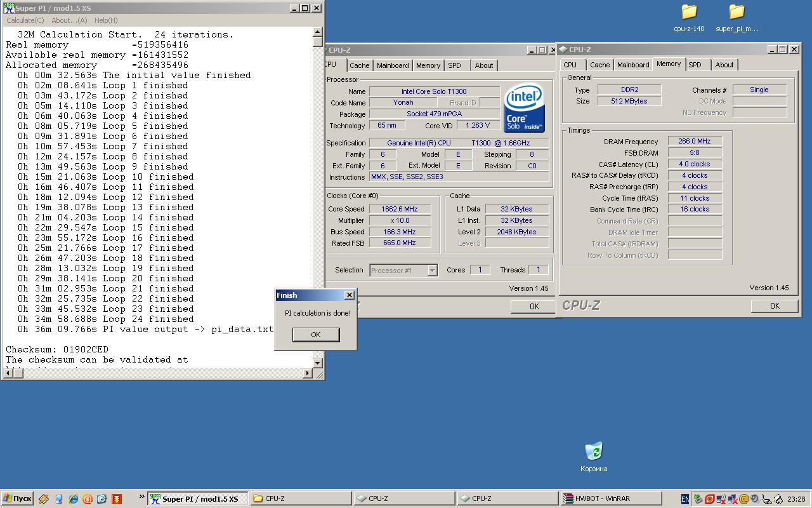Activate Super PI / mod1.5 XS taskbar button

click(x=198, y=499)
